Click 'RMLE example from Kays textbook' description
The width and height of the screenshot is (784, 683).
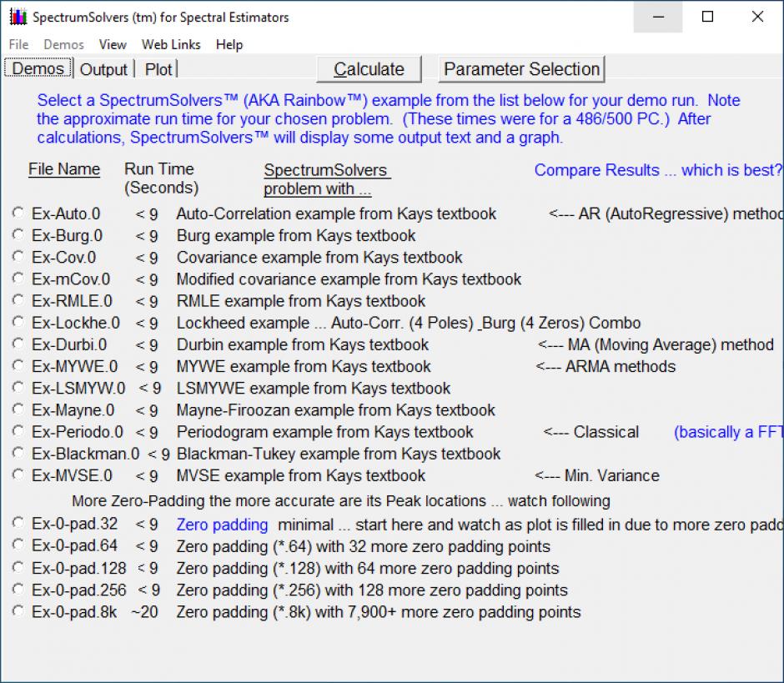(300, 301)
